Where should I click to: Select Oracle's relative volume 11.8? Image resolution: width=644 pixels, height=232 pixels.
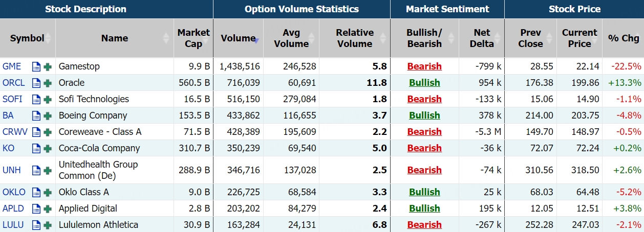[x=376, y=83]
